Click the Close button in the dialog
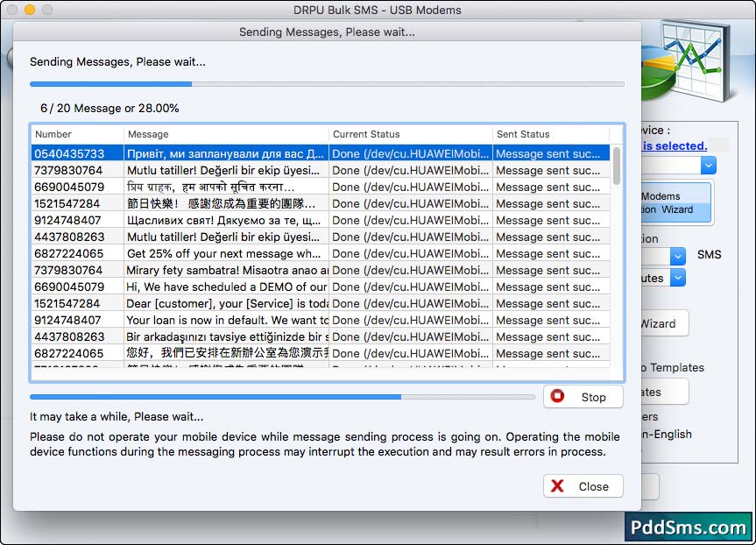 [x=583, y=486]
